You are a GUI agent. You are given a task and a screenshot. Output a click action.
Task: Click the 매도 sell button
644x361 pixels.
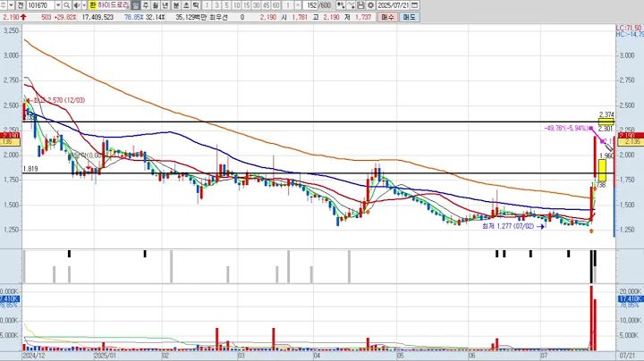click(409, 17)
